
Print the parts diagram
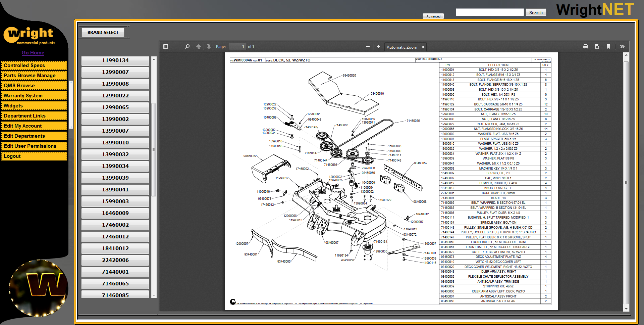(x=586, y=47)
